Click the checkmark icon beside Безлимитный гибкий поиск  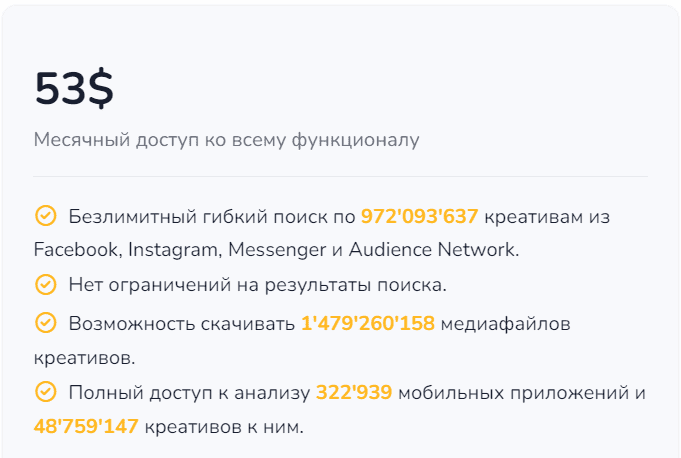(46, 216)
